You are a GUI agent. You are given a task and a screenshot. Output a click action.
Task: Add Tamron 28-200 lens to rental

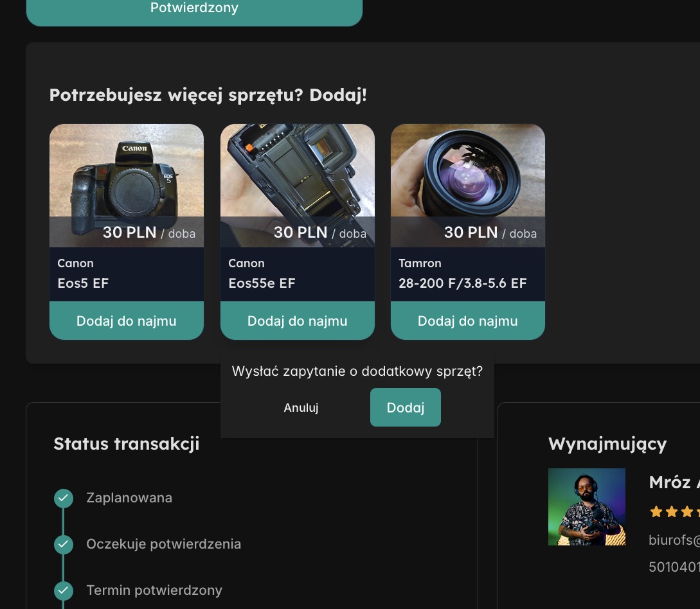[467, 321]
